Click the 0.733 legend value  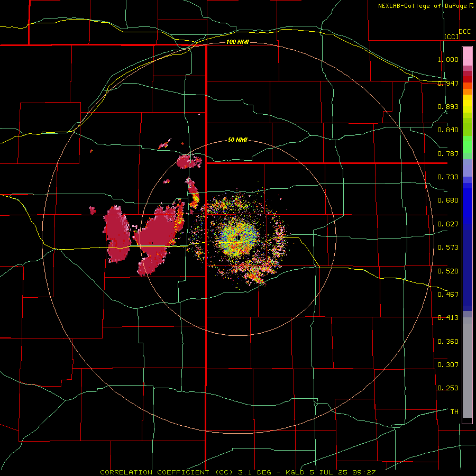click(448, 177)
